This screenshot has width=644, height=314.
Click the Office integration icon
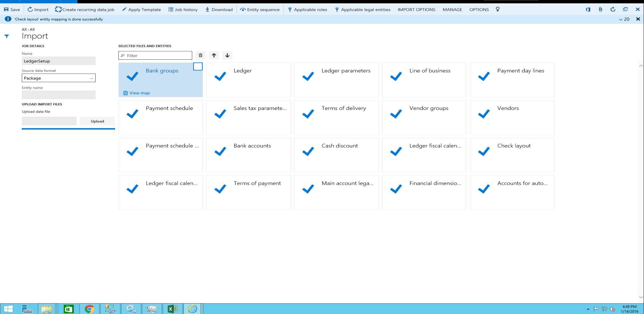[588, 9]
